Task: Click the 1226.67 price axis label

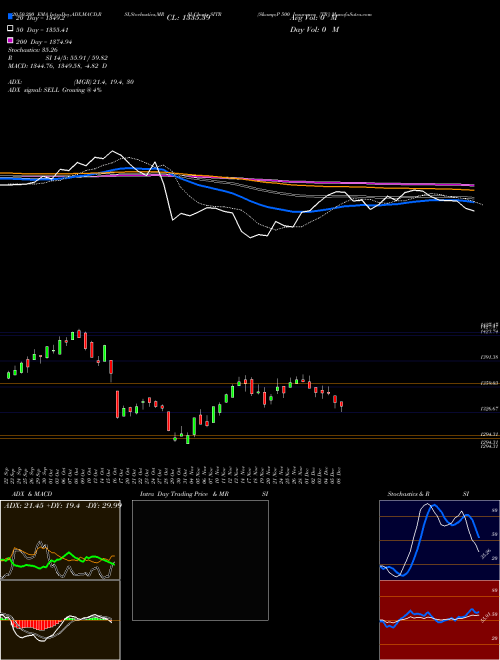Action: click(489, 408)
